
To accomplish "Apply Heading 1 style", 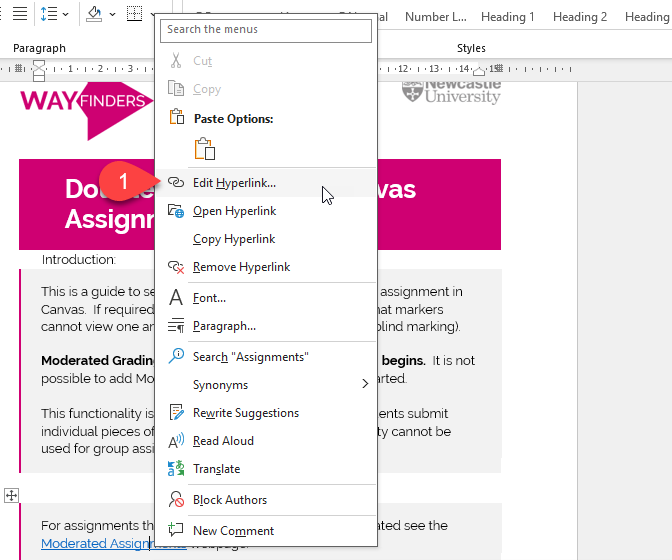I will 508,17.
